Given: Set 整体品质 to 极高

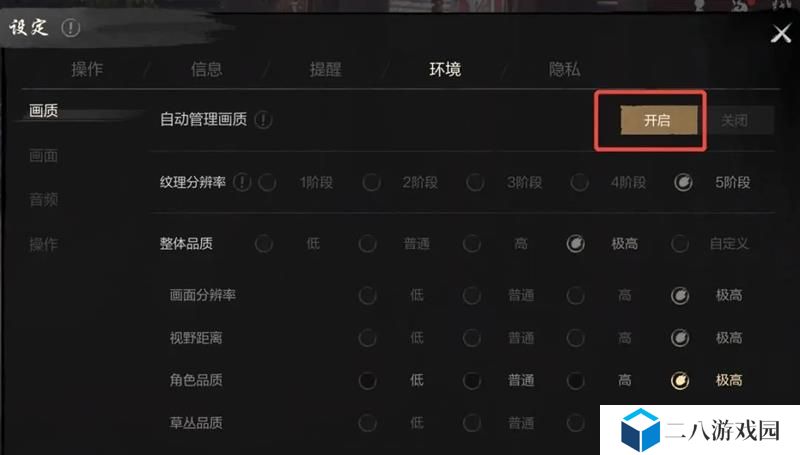Looking at the screenshot, I should tap(576, 244).
